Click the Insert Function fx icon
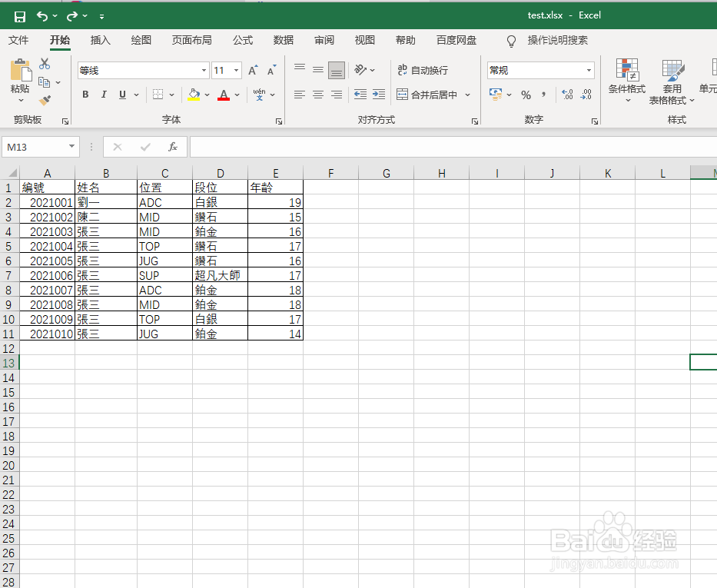Viewport: 717px width, 588px height. [173, 147]
